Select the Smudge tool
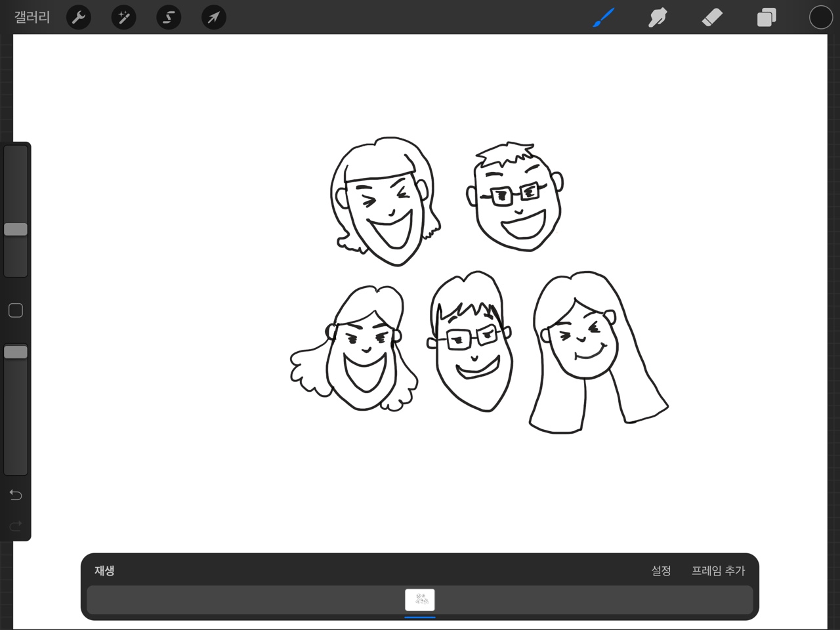840x630 pixels. click(x=658, y=17)
